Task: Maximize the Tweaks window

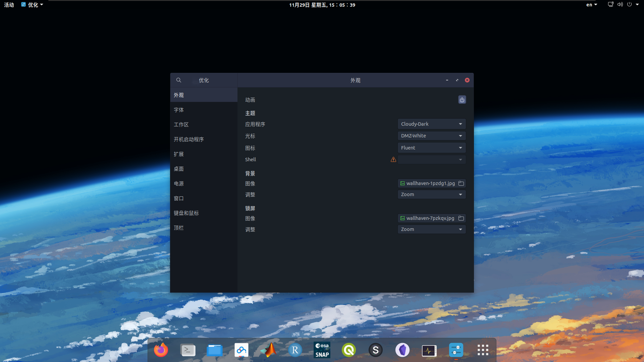Action: [x=457, y=80]
